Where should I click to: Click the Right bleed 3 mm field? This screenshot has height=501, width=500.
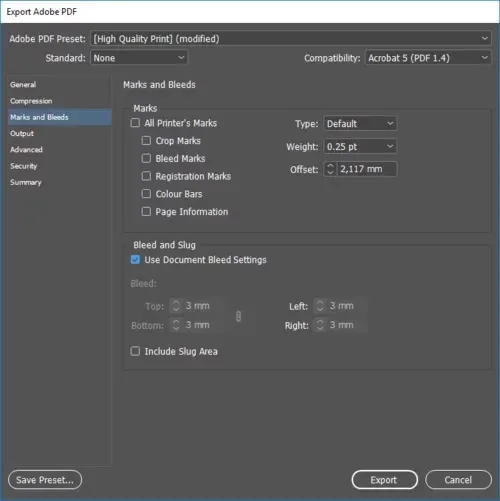[347, 325]
